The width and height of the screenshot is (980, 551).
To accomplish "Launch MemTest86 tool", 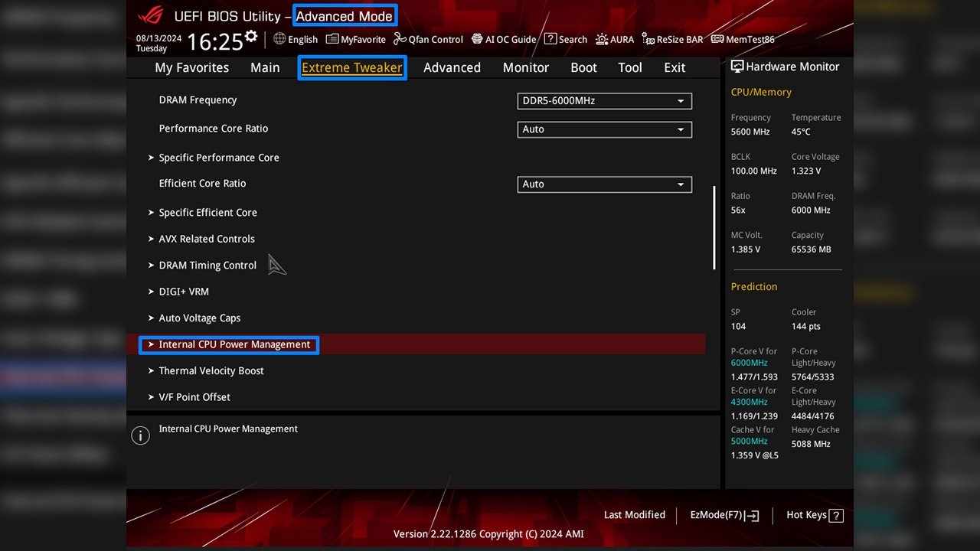I will [743, 39].
